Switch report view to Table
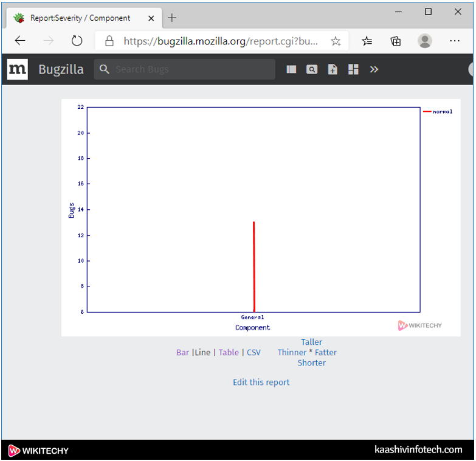Image resolution: width=476 pixels, height=461 pixels. (x=229, y=352)
